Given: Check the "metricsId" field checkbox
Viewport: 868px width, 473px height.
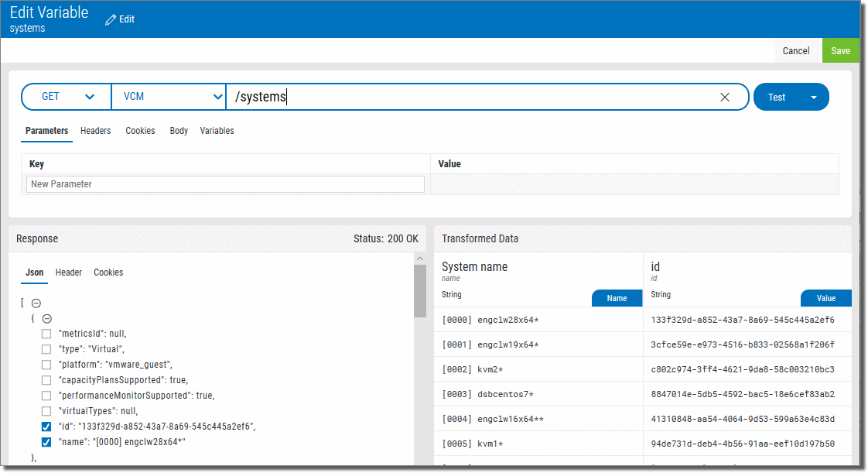Looking at the screenshot, I should pos(46,334).
